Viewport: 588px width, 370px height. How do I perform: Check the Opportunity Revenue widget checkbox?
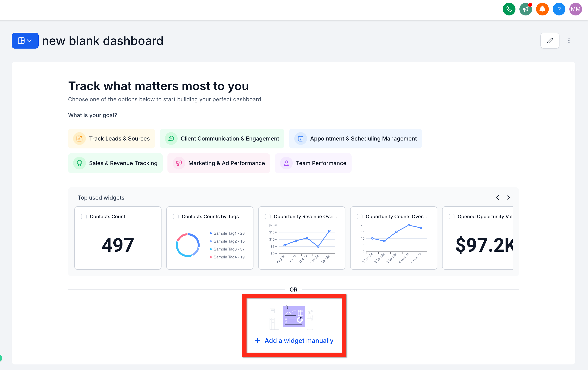268,216
